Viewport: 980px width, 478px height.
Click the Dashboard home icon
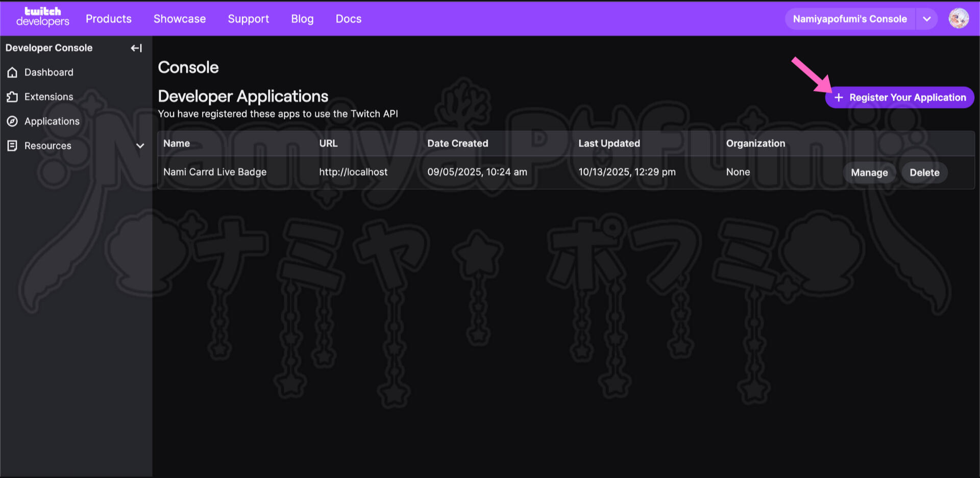(x=13, y=72)
